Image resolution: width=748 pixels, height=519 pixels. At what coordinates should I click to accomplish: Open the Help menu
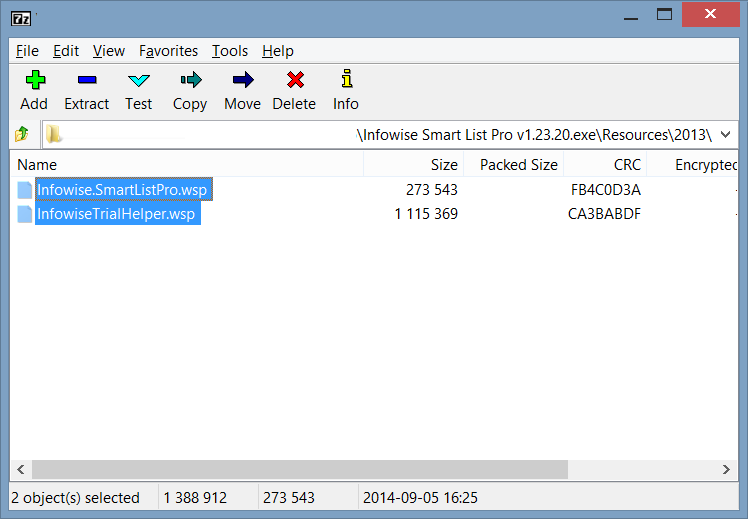(278, 51)
